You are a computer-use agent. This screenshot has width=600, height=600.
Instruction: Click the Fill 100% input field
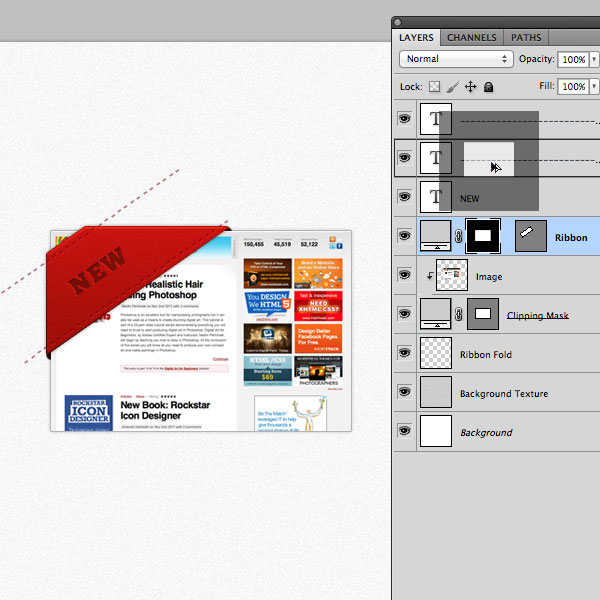(x=573, y=86)
